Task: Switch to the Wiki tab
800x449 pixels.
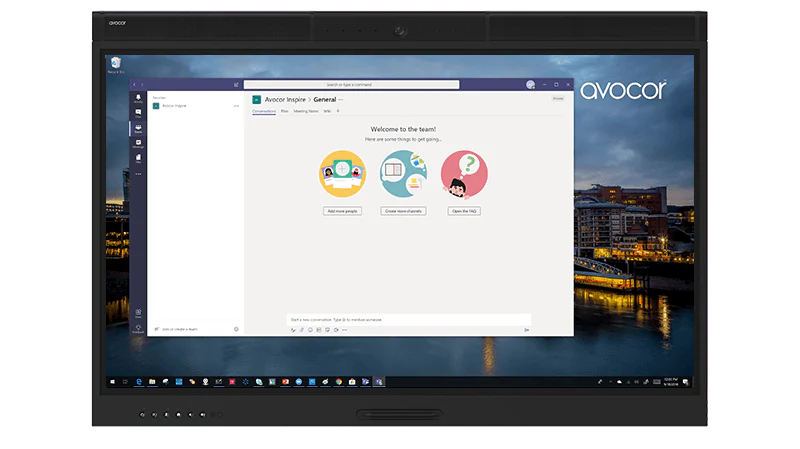Action: point(327,111)
